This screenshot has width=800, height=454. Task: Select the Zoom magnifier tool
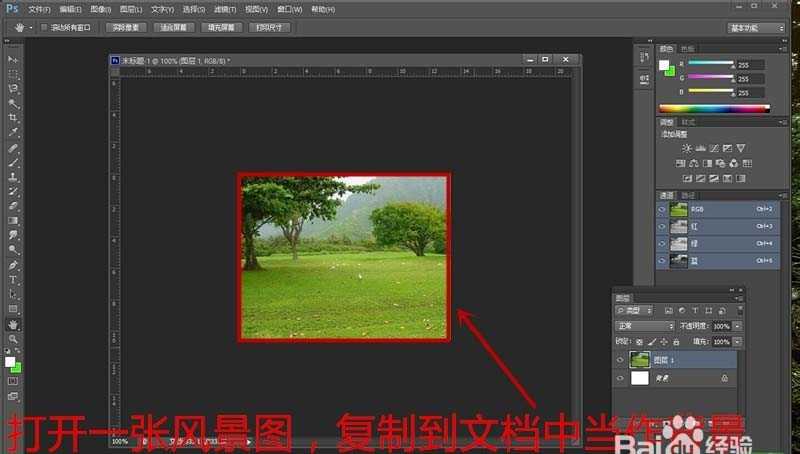(14, 339)
